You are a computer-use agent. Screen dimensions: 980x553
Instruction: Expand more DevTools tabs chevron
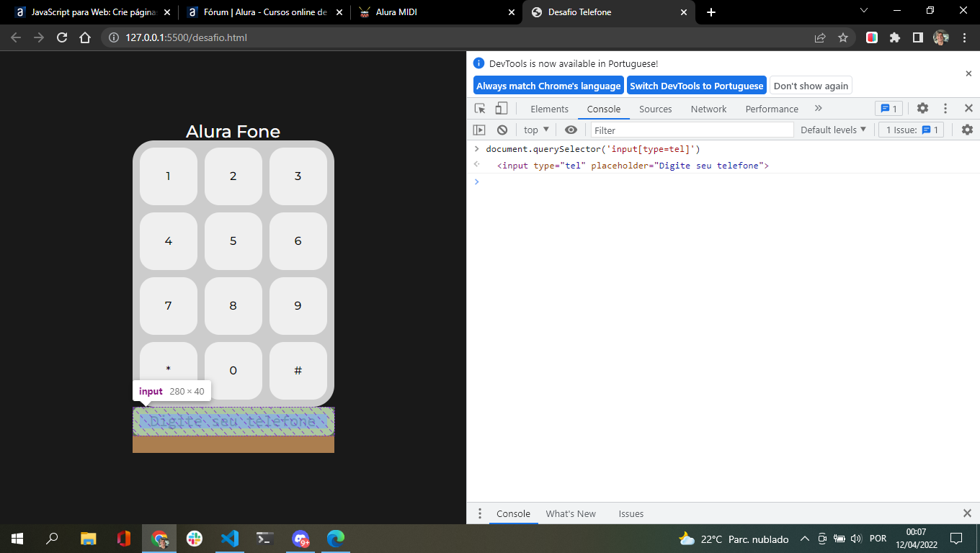click(818, 109)
